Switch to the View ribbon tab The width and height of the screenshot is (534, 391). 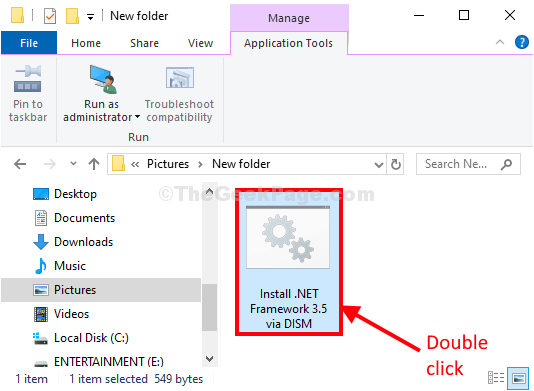tap(200, 43)
